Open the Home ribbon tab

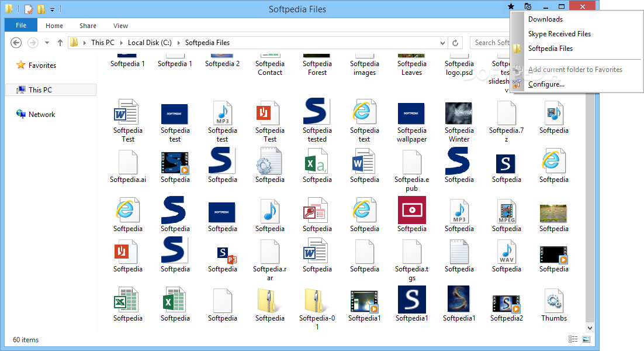[54, 26]
